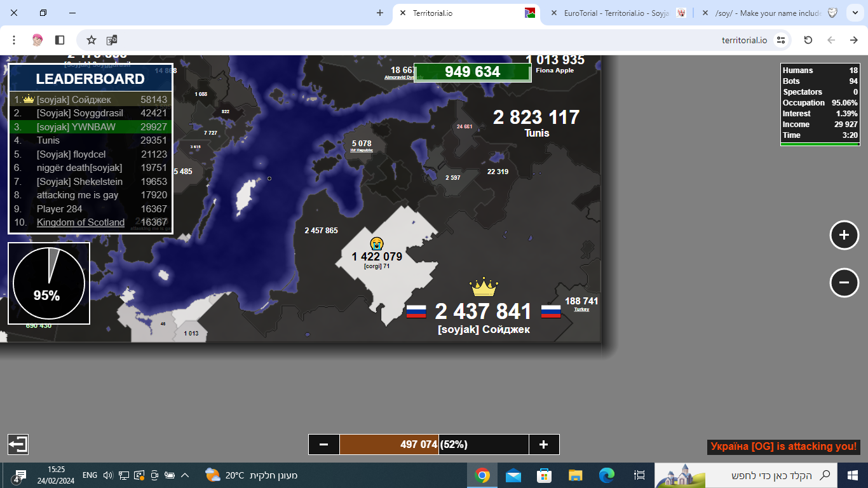Click the Interest 1.39% row
Image resolution: width=868 pixels, height=488 pixels.
[x=820, y=114]
